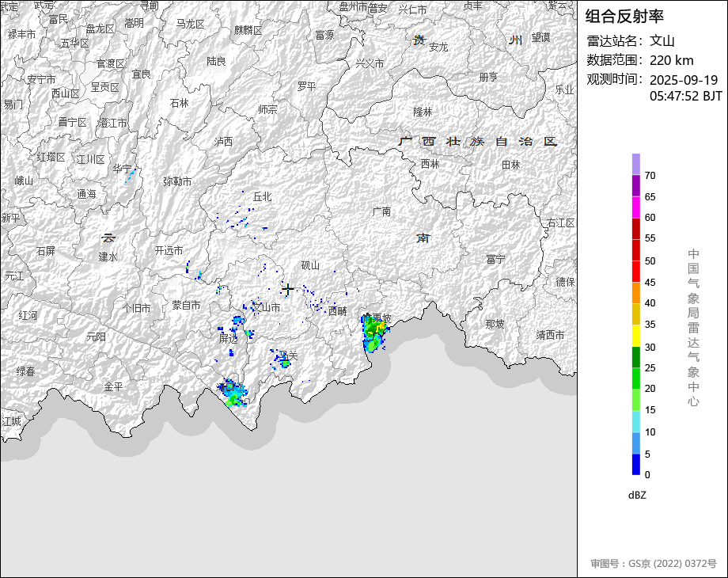728x578 pixels.
Task: Click the '兴义市' map label
Action: [x=370, y=63]
